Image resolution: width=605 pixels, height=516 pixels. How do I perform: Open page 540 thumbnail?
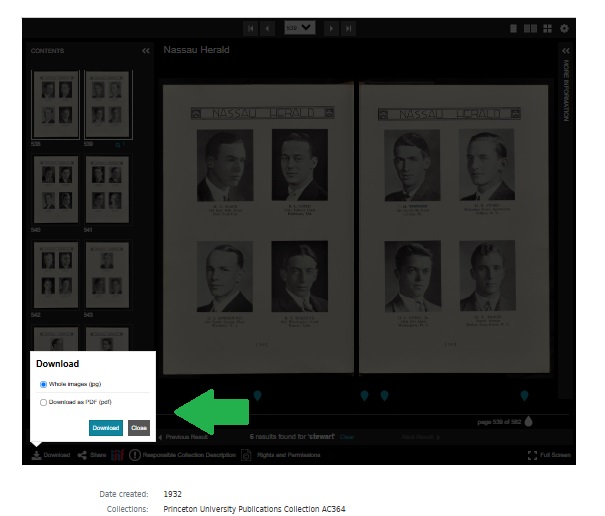click(x=56, y=189)
